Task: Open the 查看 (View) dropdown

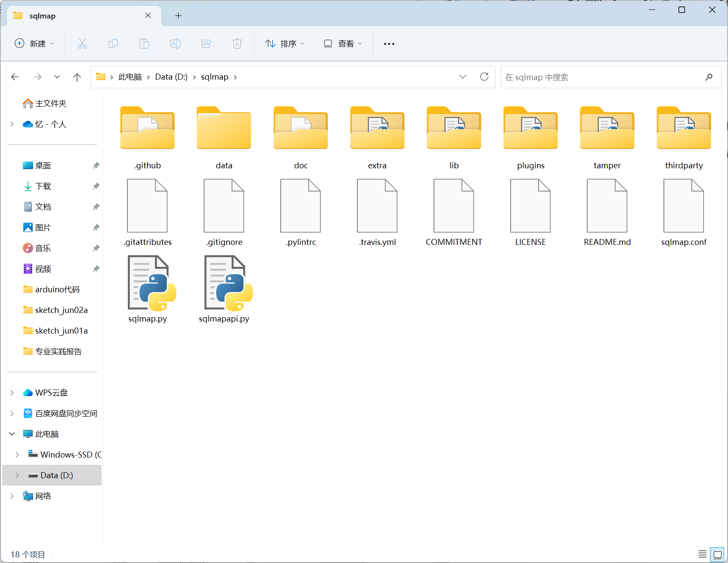Action: [x=343, y=43]
